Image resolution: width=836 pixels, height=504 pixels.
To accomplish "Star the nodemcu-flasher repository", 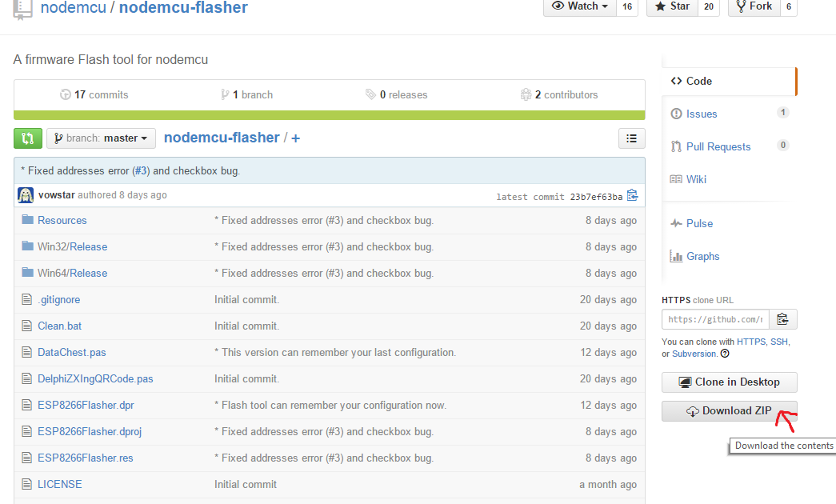I will click(671, 6).
